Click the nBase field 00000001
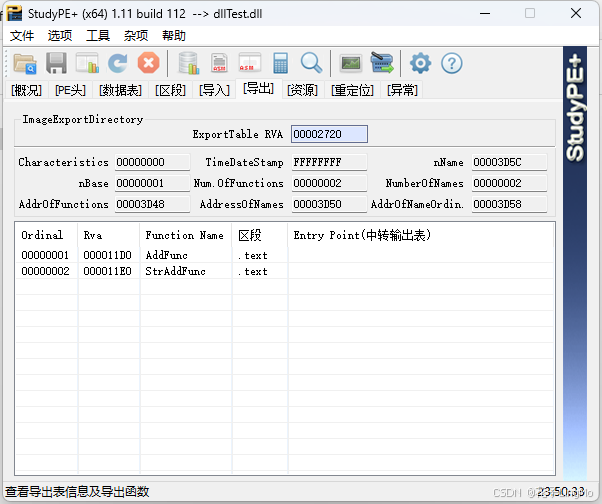The width and height of the screenshot is (602, 504). (x=152, y=183)
